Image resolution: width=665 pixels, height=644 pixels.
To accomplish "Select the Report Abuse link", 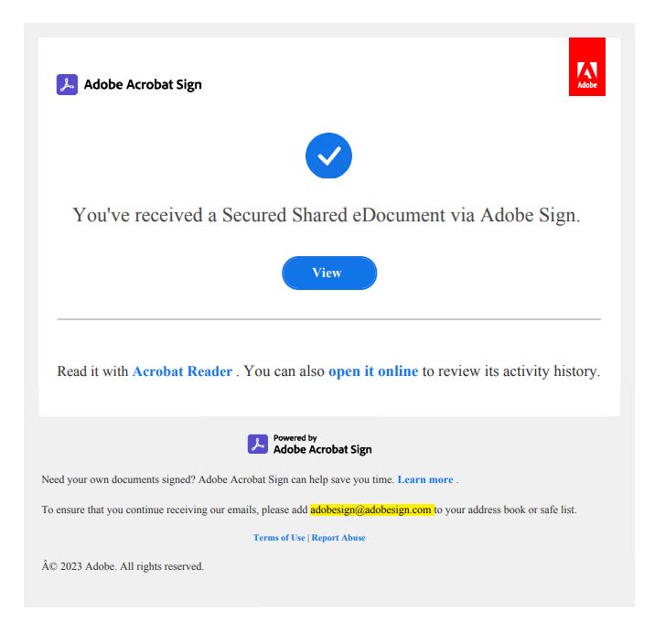I will 338,538.
